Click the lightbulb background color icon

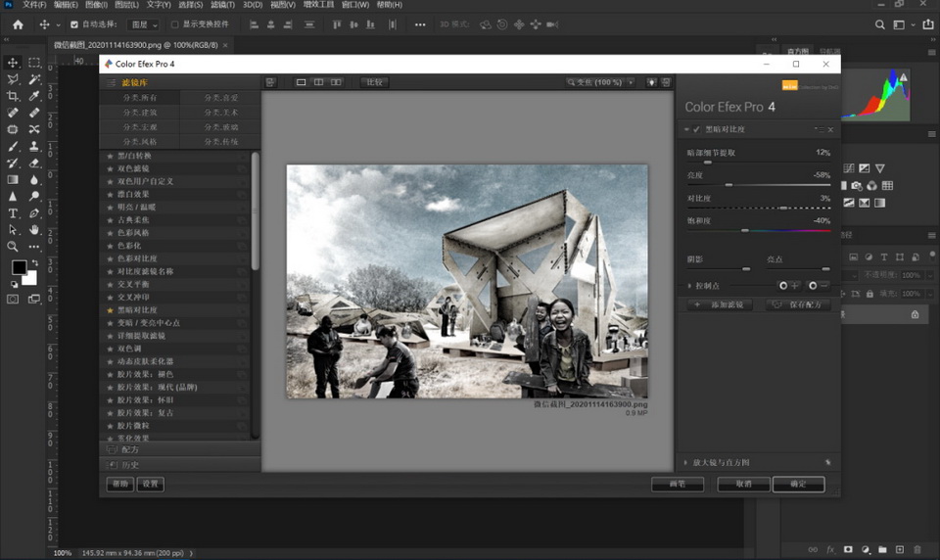click(650, 82)
